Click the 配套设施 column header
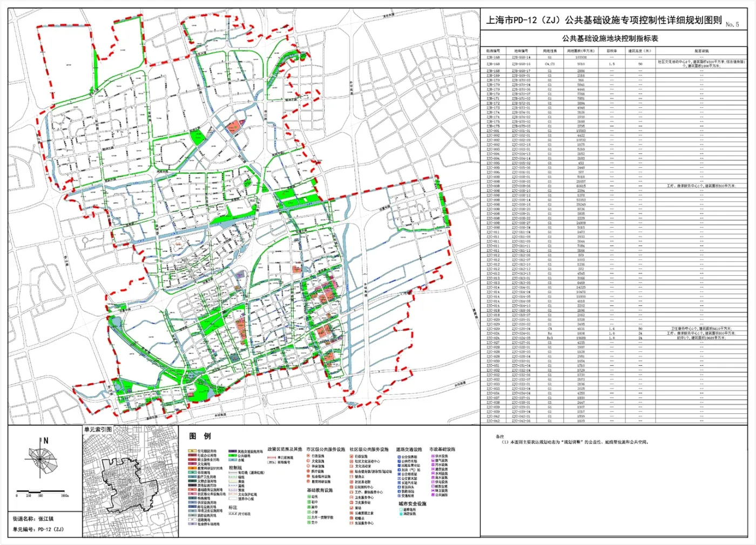The height and width of the screenshot is (545, 756). 701,51
